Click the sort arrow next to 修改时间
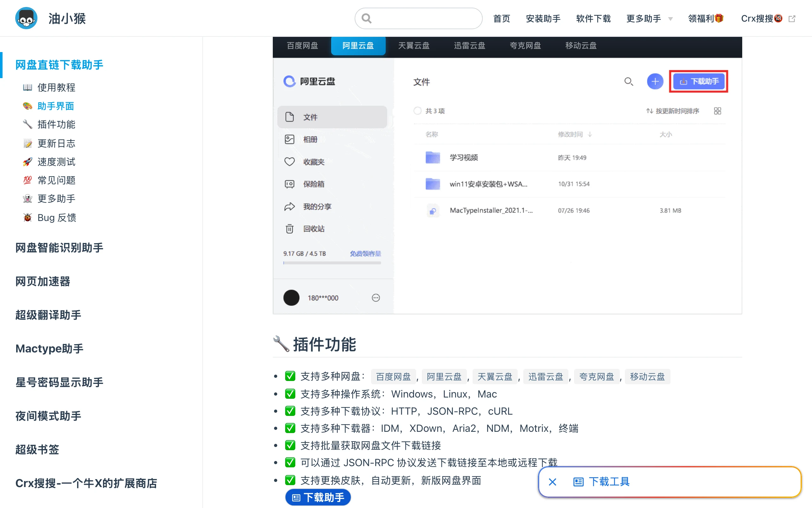 [590, 134]
